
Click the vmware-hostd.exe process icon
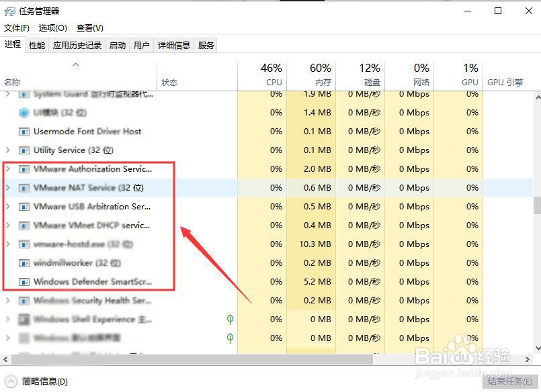(24, 244)
